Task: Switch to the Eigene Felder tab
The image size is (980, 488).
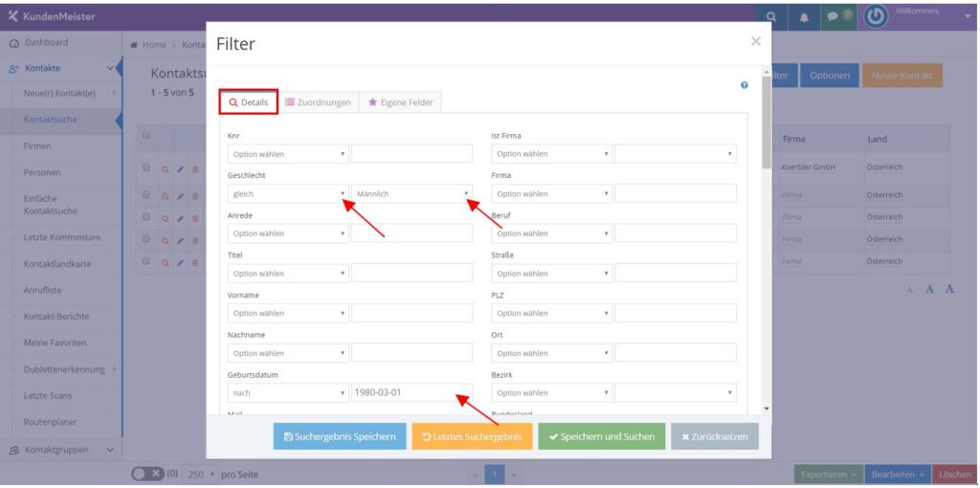Action: click(400, 102)
